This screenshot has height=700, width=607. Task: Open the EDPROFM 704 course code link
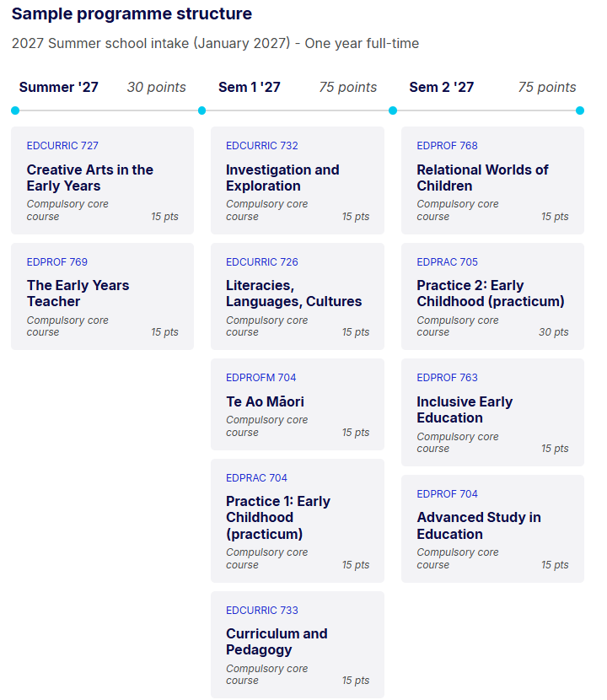point(261,378)
